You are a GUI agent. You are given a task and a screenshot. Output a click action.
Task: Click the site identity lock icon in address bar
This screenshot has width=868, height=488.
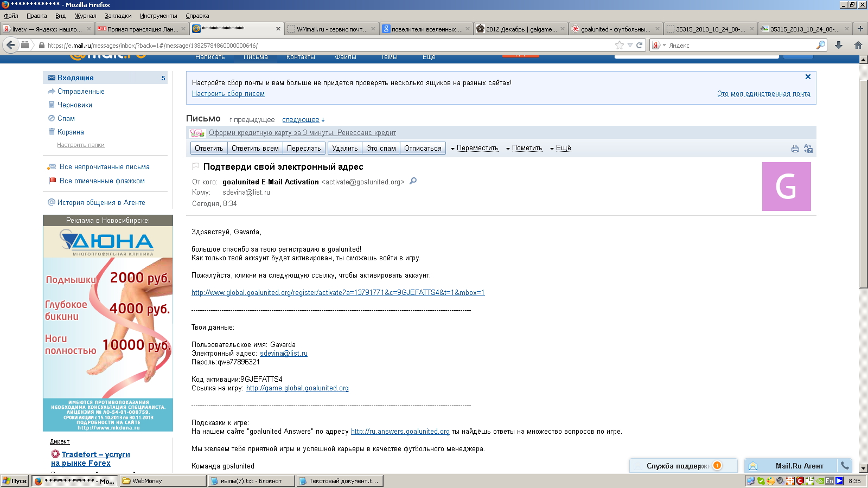pyautogui.click(x=42, y=46)
